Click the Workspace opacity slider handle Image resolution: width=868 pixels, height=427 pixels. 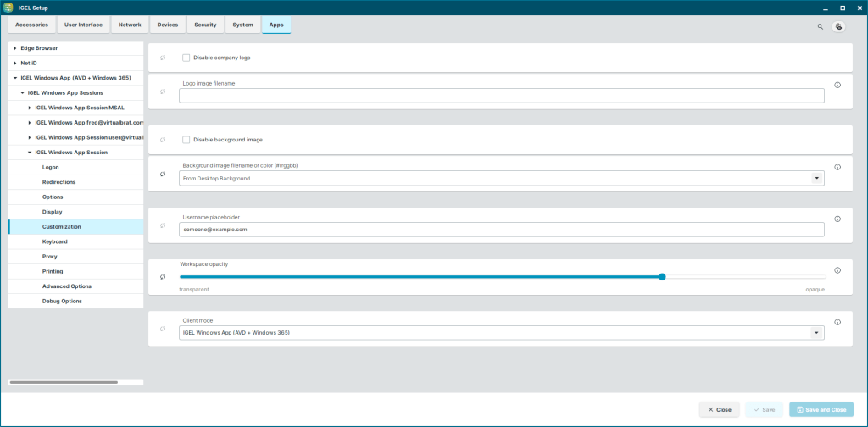[662, 277]
